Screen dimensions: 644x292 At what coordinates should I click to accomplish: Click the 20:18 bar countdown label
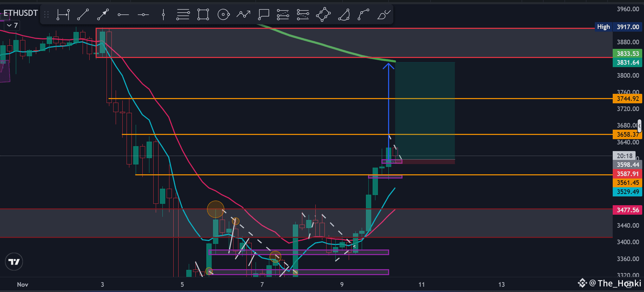(x=624, y=156)
